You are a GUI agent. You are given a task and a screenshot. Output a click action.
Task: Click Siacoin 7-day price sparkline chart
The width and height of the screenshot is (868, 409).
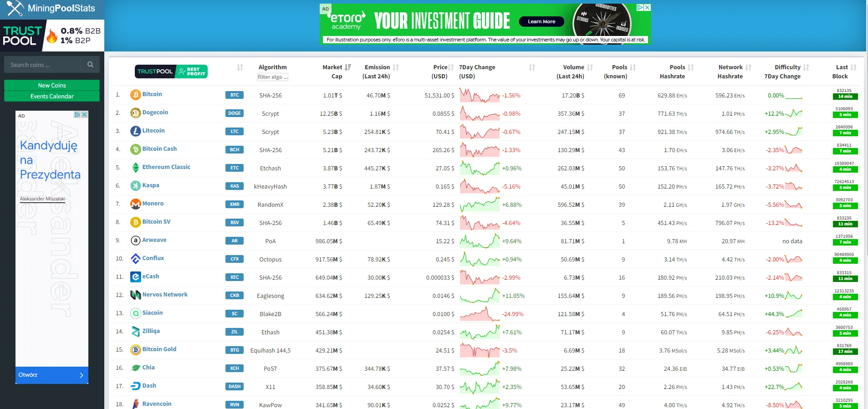(480, 314)
